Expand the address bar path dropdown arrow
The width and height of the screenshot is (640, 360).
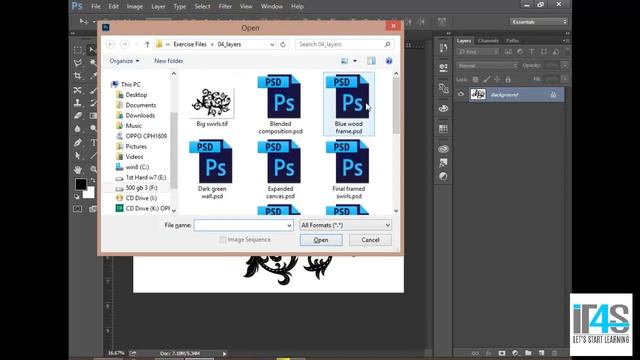272,44
